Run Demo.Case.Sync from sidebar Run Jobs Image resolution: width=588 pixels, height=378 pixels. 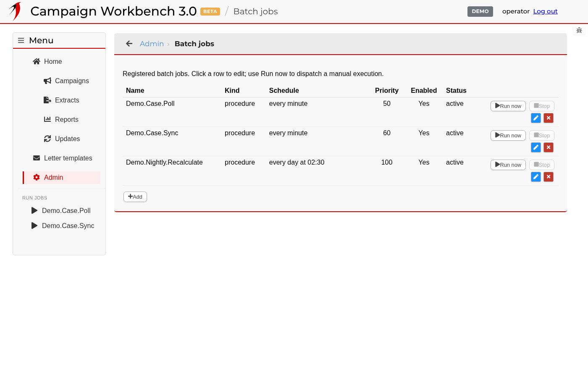(63, 226)
